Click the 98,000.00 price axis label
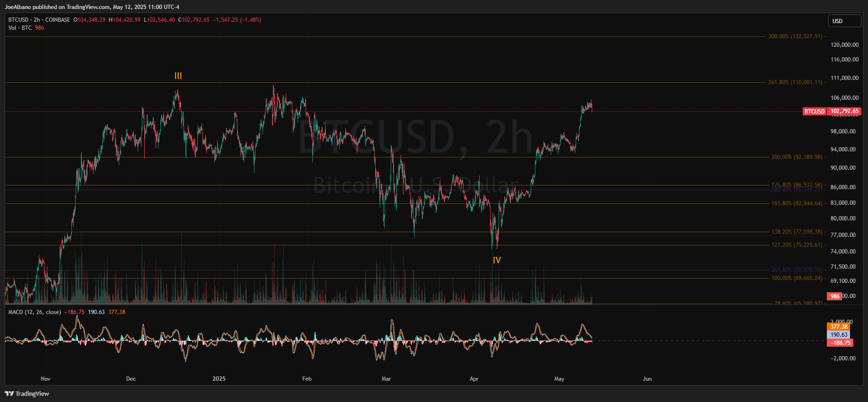The width and height of the screenshot is (868, 402). pos(843,131)
